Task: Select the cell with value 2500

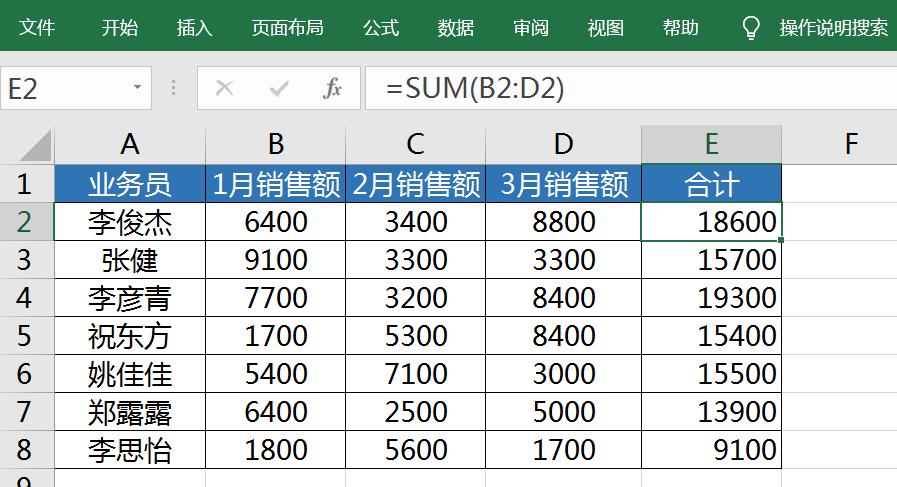Action: tap(416, 411)
